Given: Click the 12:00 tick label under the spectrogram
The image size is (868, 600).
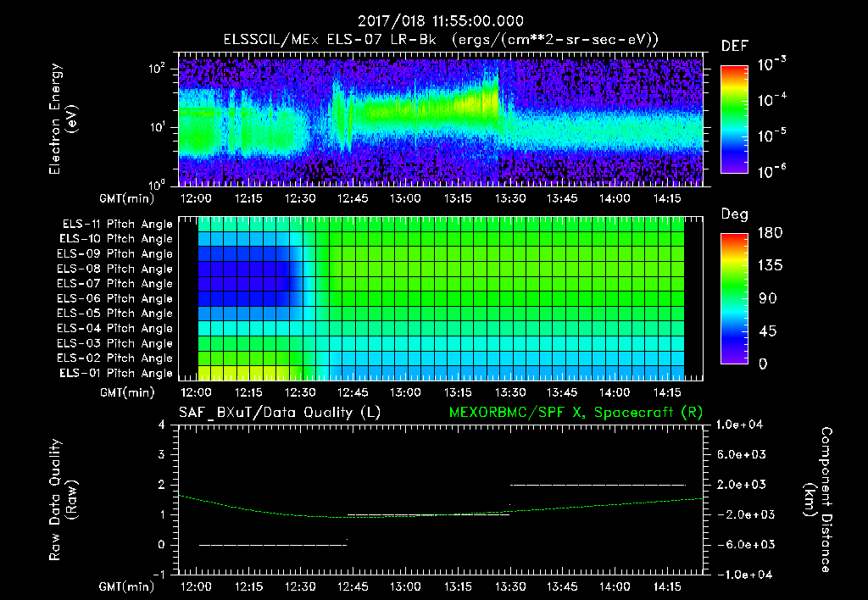Looking at the screenshot, I should [x=196, y=198].
